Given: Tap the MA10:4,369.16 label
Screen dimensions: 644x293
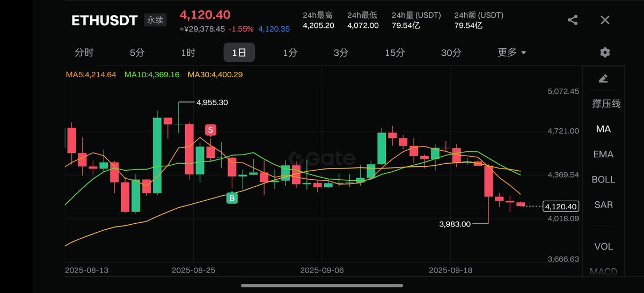Looking at the screenshot, I should (x=152, y=75).
